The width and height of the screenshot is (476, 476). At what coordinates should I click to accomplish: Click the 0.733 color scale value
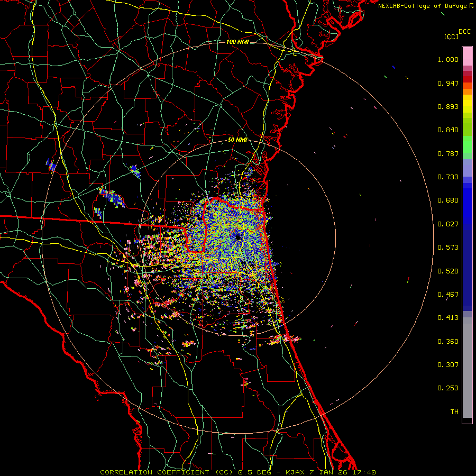(x=448, y=177)
